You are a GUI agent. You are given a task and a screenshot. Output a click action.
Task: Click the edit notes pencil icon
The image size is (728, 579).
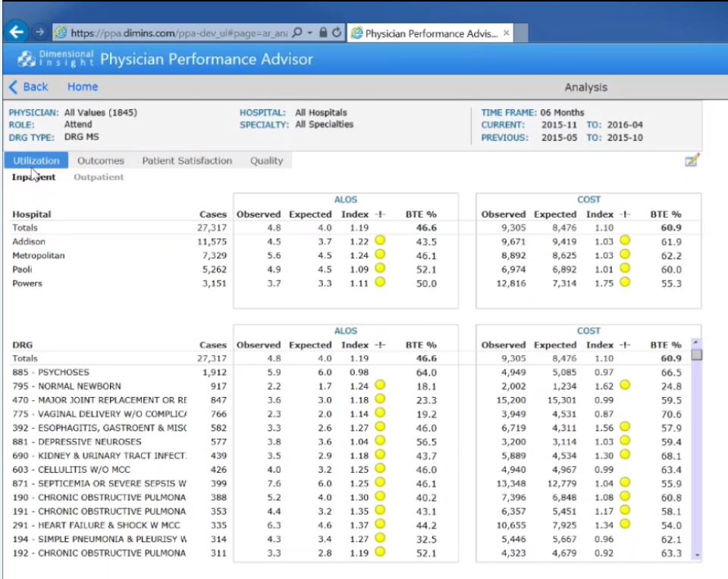[691, 160]
